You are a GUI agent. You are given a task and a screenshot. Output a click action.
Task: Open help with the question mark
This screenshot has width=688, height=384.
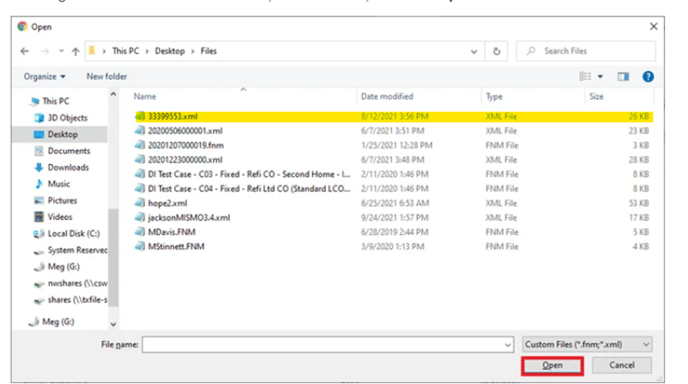point(648,77)
